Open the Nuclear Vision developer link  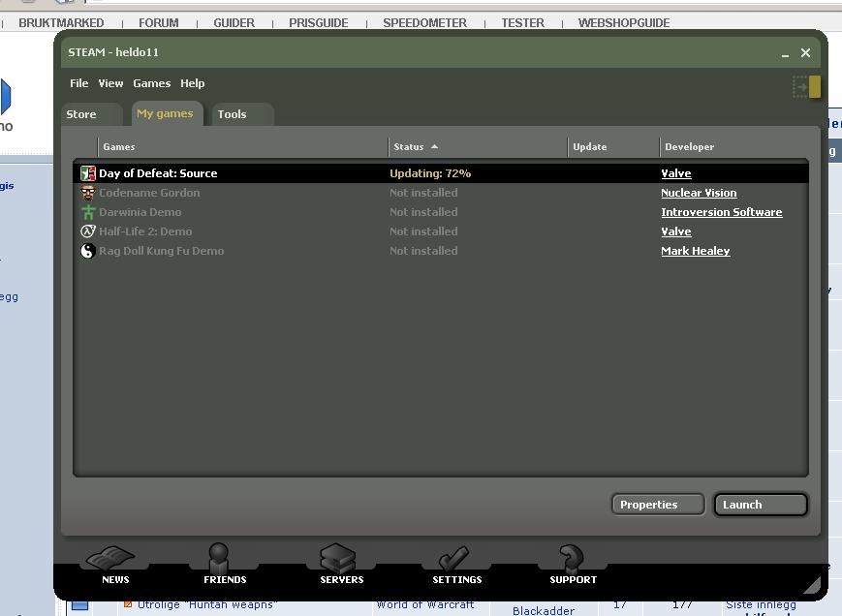click(x=699, y=193)
